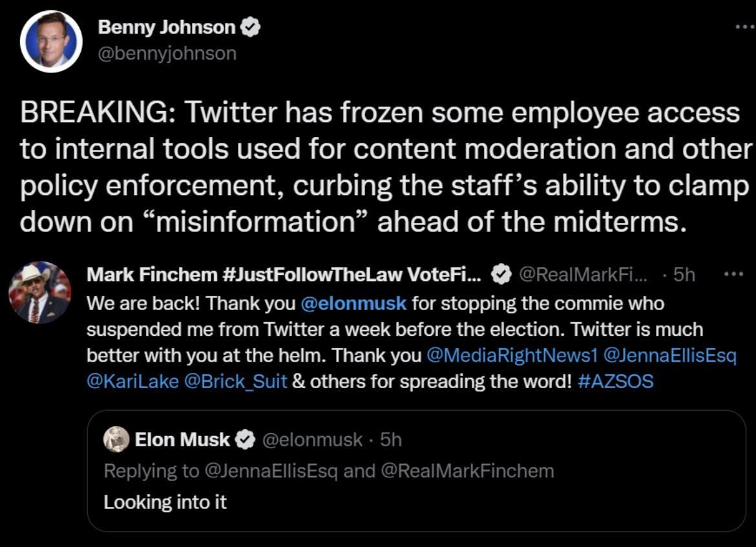Click the verified checkmark by Mark Finchem
This screenshot has height=547, width=756.
(498, 274)
